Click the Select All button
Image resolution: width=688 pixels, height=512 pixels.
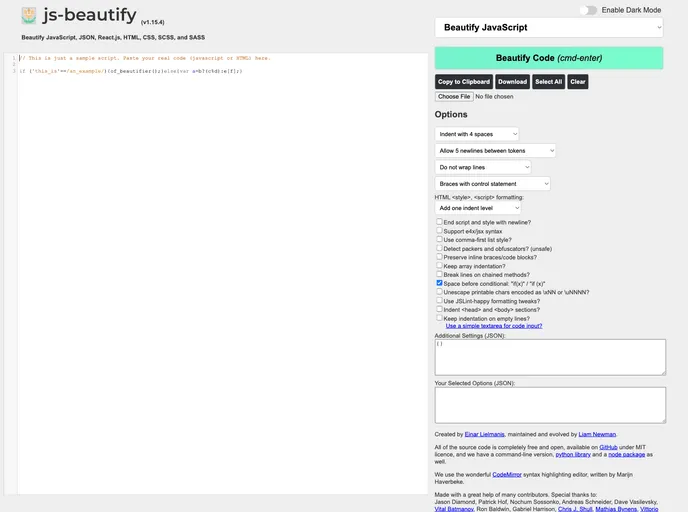[x=548, y=82]
